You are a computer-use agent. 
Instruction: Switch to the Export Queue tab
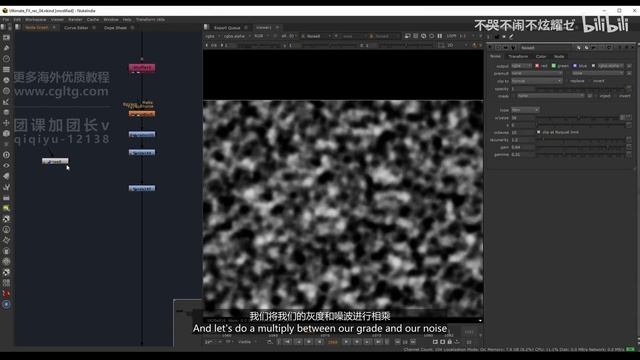coord(227,28)
